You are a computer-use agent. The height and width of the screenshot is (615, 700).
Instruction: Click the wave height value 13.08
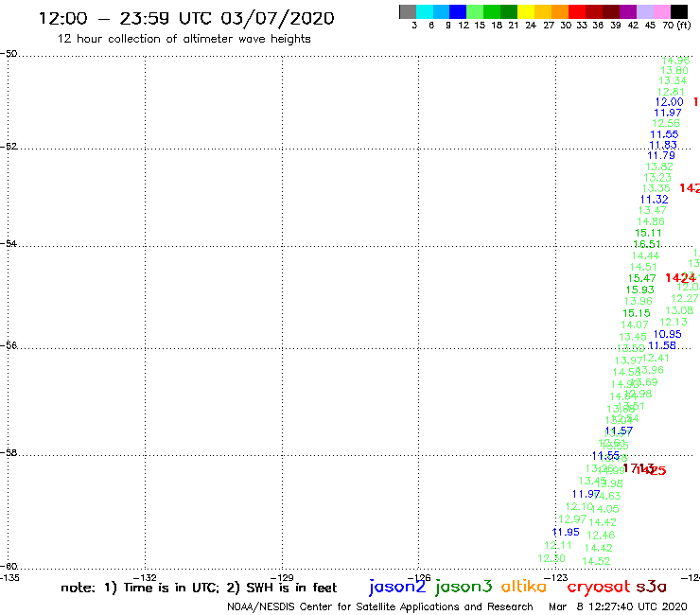click(x=679, y=310)
